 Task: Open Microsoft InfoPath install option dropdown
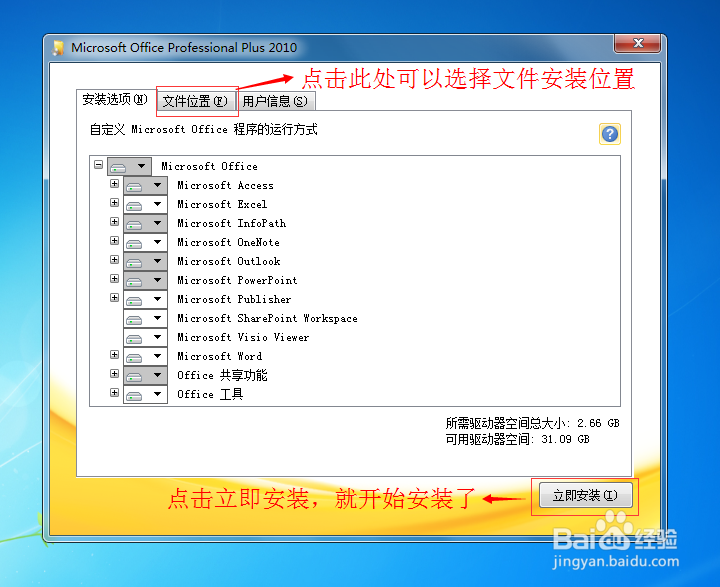(x=145, y=224)
